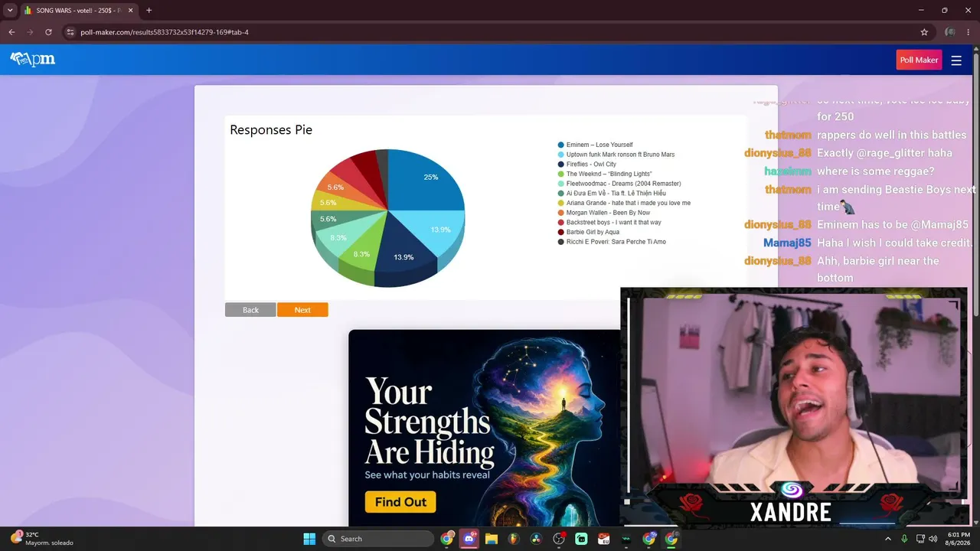
Task: Open Discord from the taskbar
Action: point(469,539)
